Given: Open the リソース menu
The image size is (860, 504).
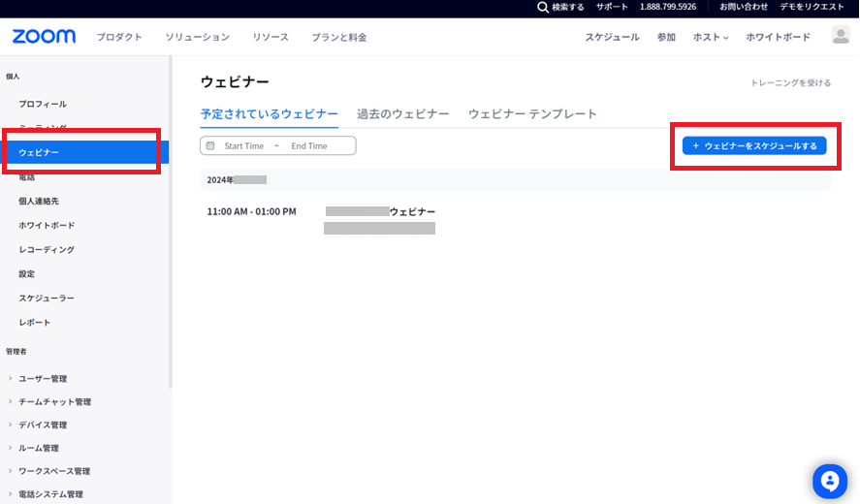Looking at the screenshot, I should (x=271, y=37).
